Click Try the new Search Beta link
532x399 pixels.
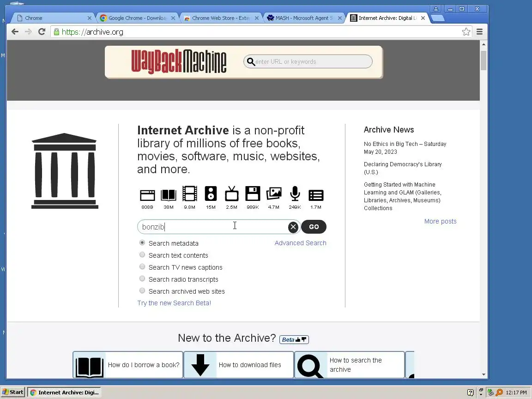pyautogui.click(x=174, y=303)
